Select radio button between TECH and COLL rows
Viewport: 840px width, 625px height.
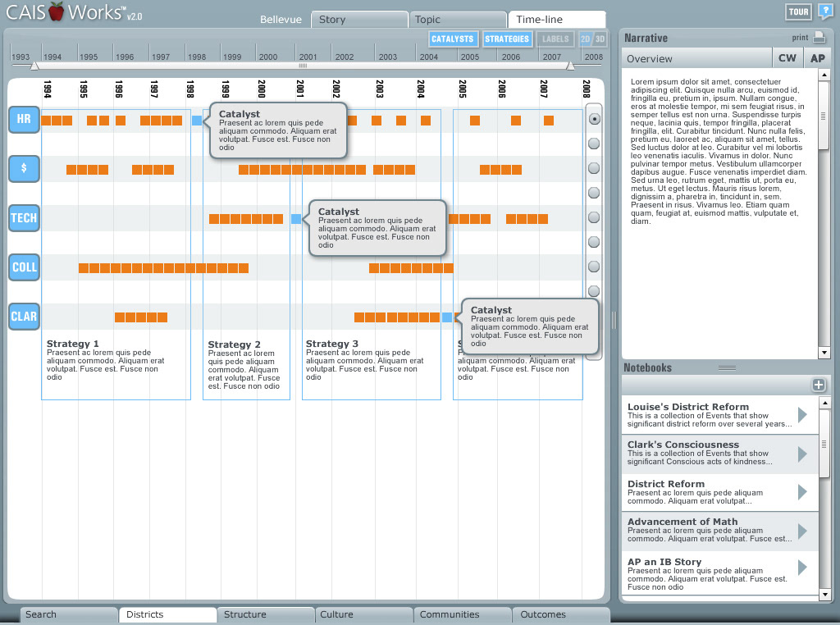(594, 242)
